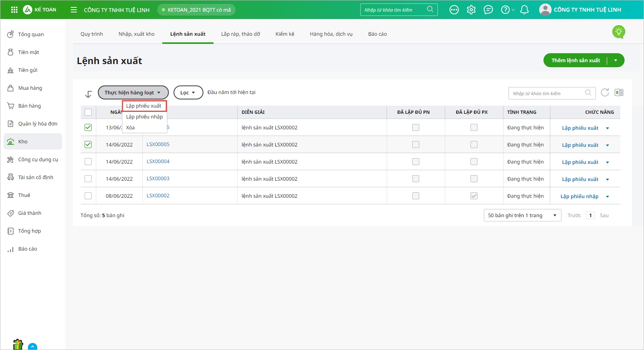644x350 pixels.
Task: Toggle the hamburger menu icon
Action: [x=74, y=10]
